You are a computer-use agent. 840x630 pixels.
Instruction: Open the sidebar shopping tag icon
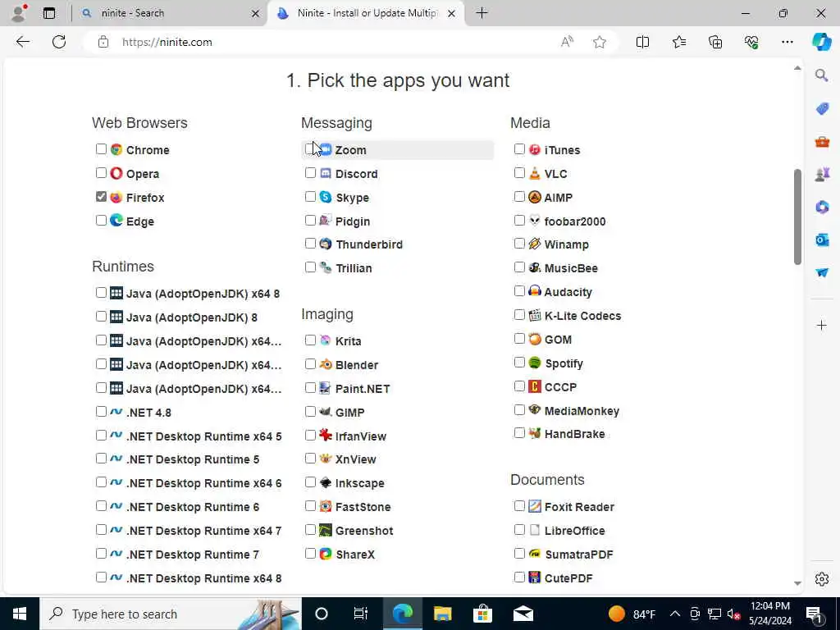[822, 109]
